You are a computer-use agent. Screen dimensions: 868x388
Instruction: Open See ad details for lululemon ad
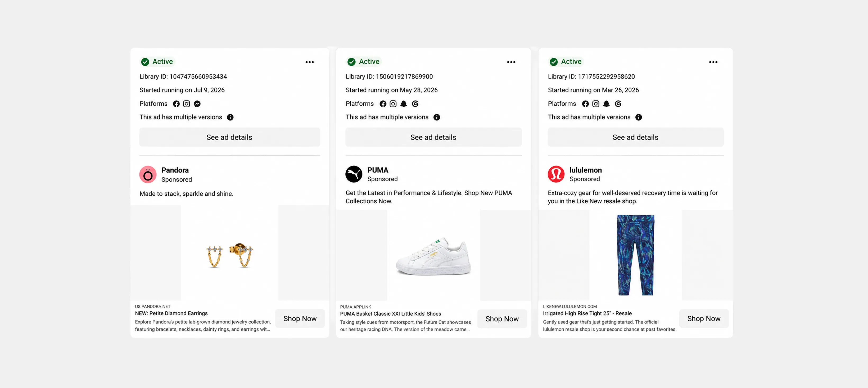635,137
